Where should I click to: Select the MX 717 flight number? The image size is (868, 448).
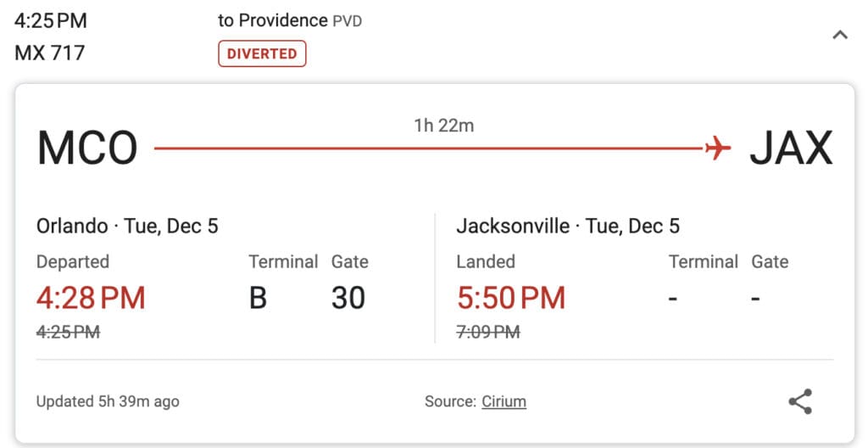(x=50, y=53)
